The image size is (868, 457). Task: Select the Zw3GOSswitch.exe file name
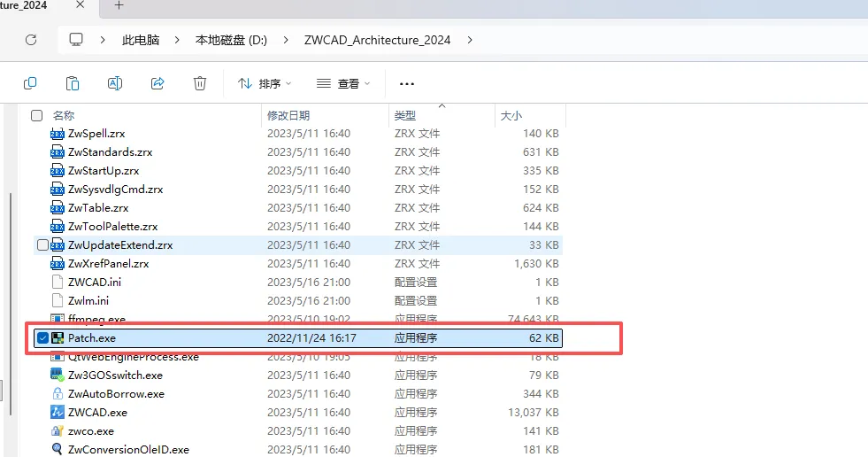pos(115,375)
